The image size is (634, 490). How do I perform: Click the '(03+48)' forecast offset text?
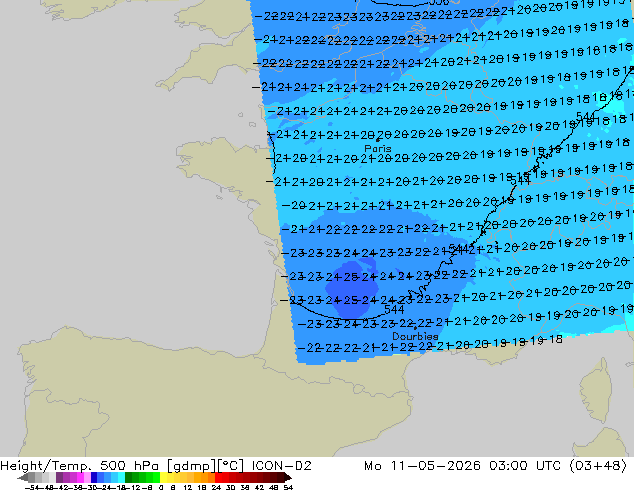pyautogui.click(x=598, y=466)
